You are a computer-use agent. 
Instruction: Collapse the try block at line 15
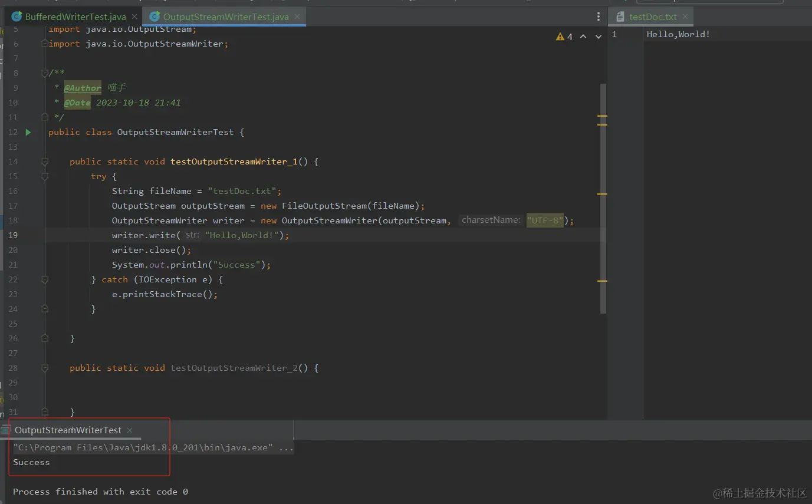point(45,176)
